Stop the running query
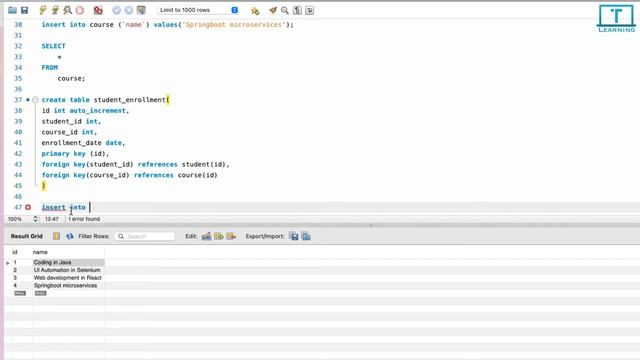This screenshot has width=640, height=360. 80,10
